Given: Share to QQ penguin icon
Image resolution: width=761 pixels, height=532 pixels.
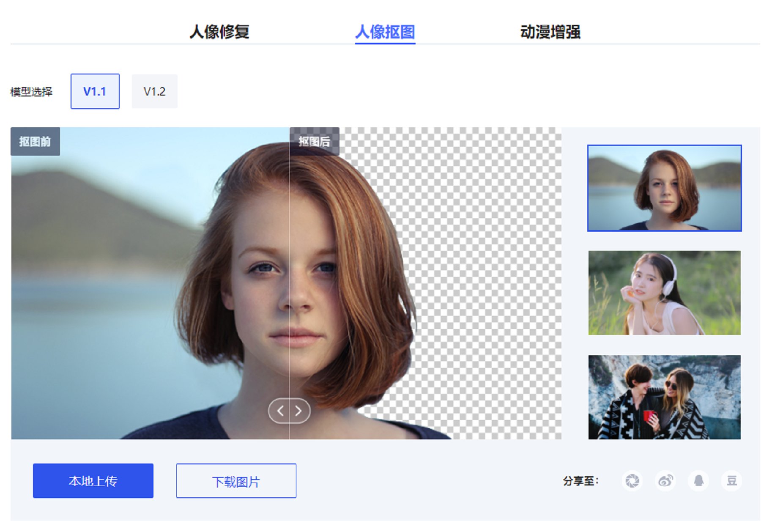Looking at the screenshot, I should pyautogui.click(x=698, y=481).
